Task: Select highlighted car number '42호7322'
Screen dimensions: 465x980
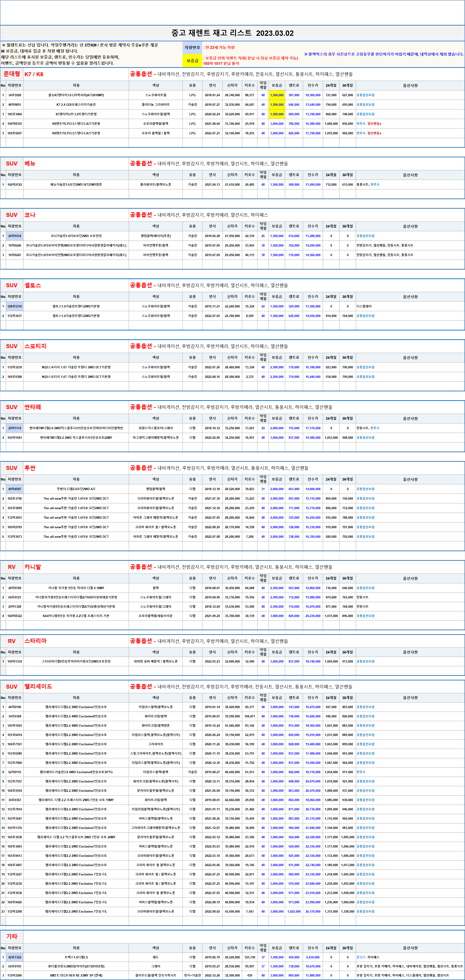Action: (15, 957)
